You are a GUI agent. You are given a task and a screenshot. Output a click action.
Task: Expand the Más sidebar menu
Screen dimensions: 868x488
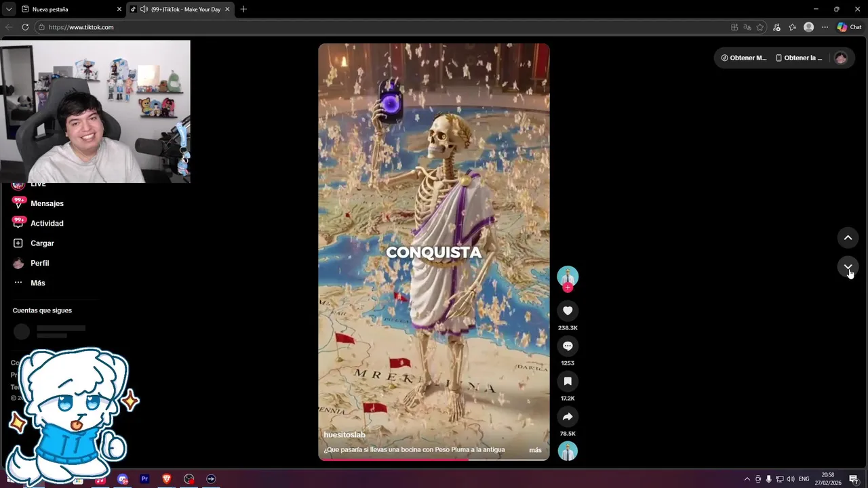[x=37, y=283]
